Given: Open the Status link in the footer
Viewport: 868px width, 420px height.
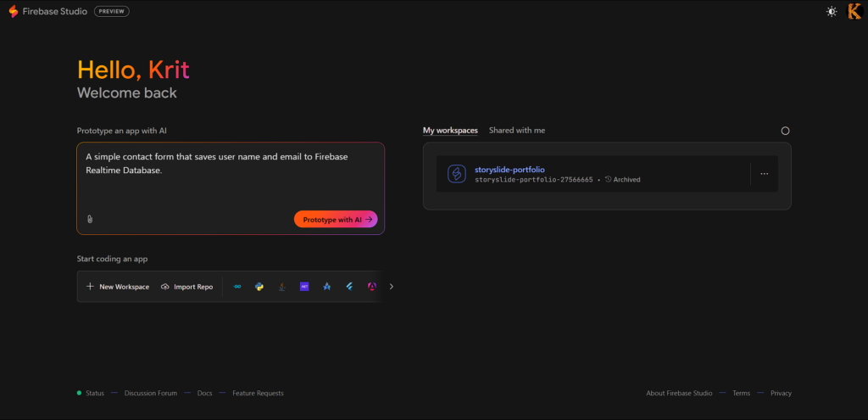Looking at the screenshot, I should (95, 393).
